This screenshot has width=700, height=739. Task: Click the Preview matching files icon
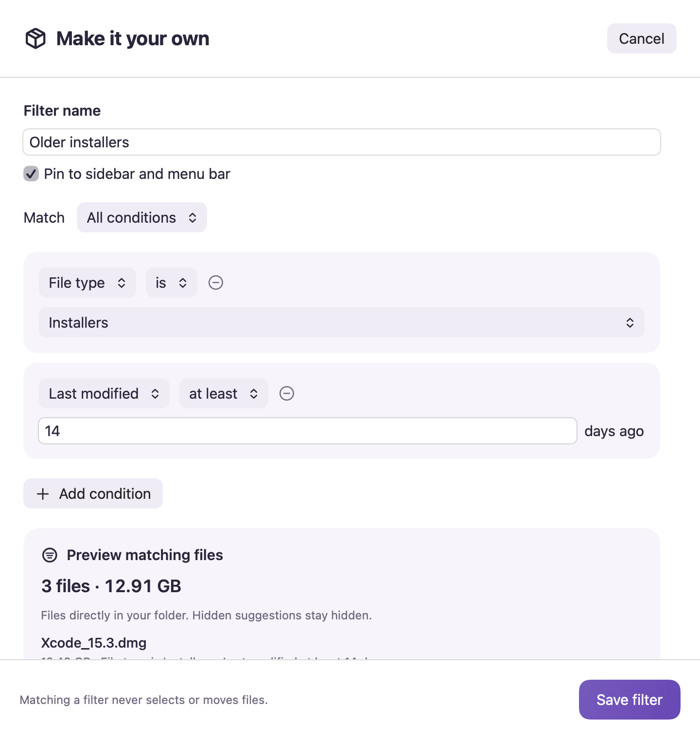coord(50,555)
